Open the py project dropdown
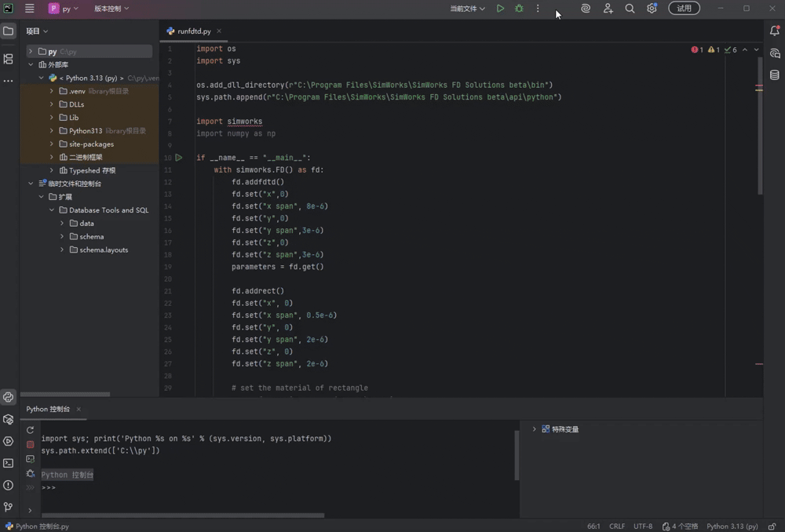Screen dimensions: 785x532 pos(64,9)
